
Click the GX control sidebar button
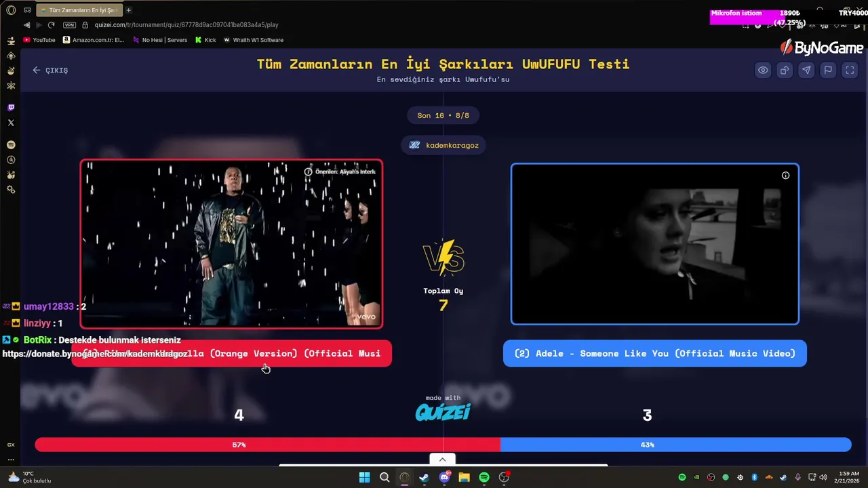click(x=11, y=445)
